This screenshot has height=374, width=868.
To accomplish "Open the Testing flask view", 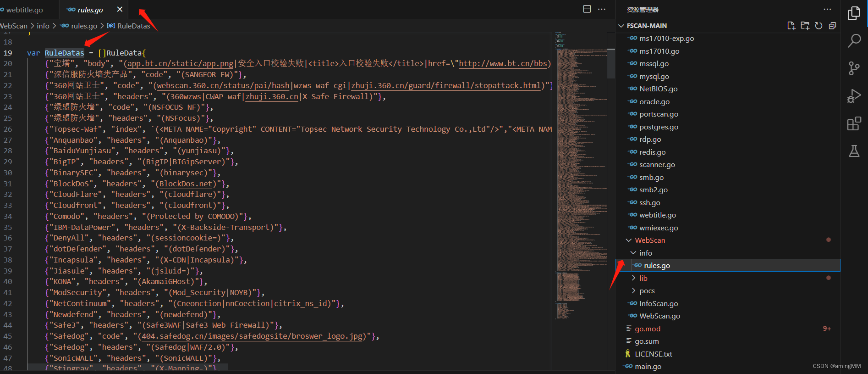I will point(854,151).
